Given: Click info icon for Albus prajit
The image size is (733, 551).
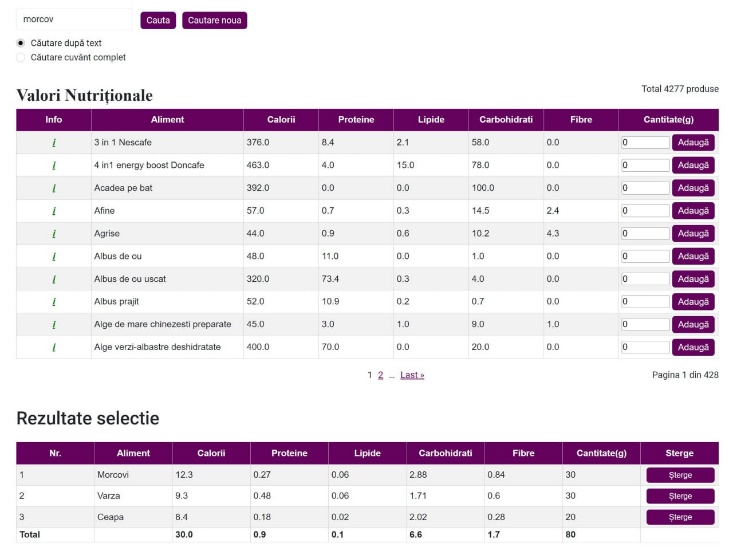Looking at the screenshot, I should coord(54,302).
